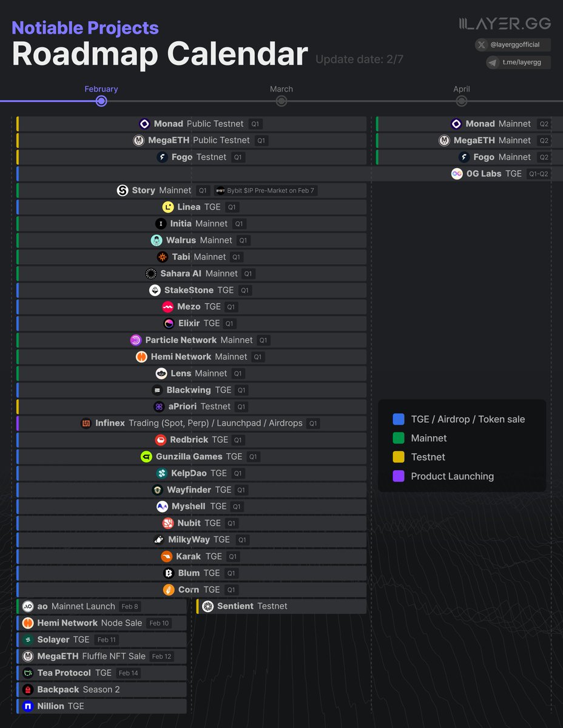Click the Sentient Testnet logo

click(x=208, y=606)
